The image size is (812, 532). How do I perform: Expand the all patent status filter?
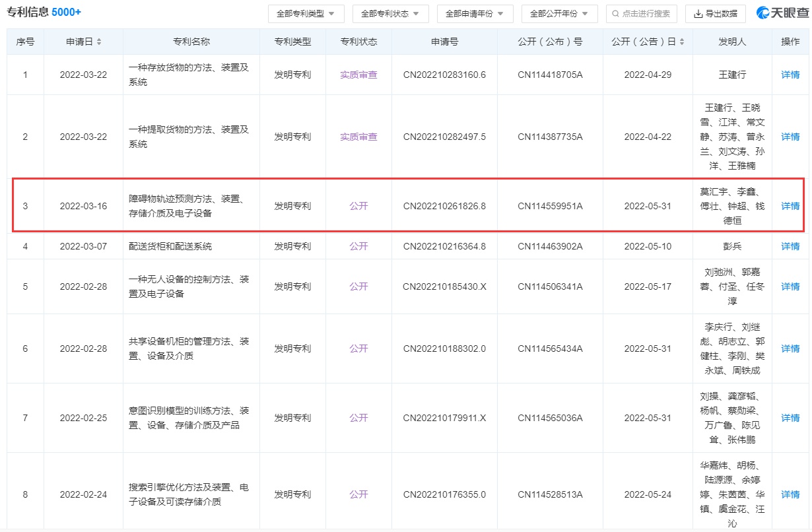(390, 14)
